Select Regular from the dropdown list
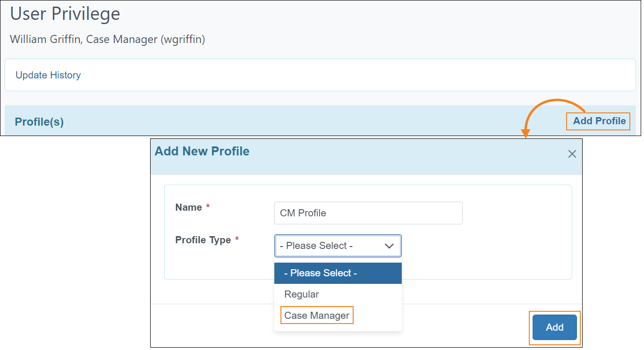The height and width of the screenshot is (350, 644). (x=301, y=294)
